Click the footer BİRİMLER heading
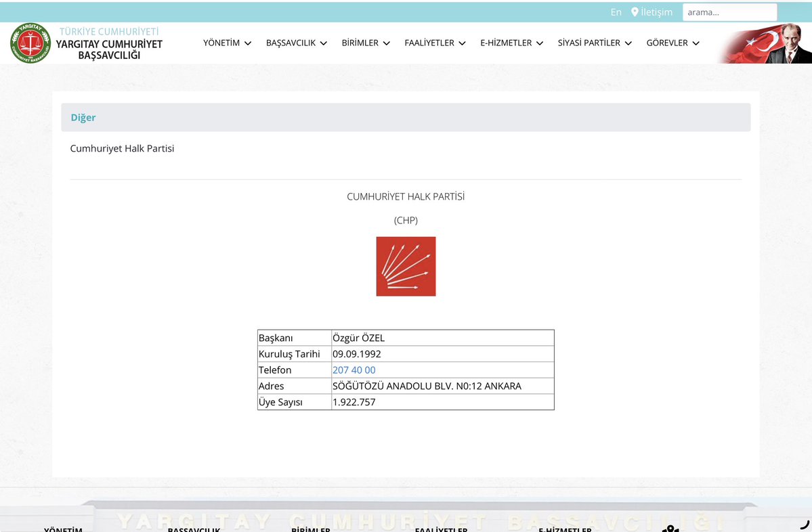Viewport: 812px width, 532px height. (311, 529)
